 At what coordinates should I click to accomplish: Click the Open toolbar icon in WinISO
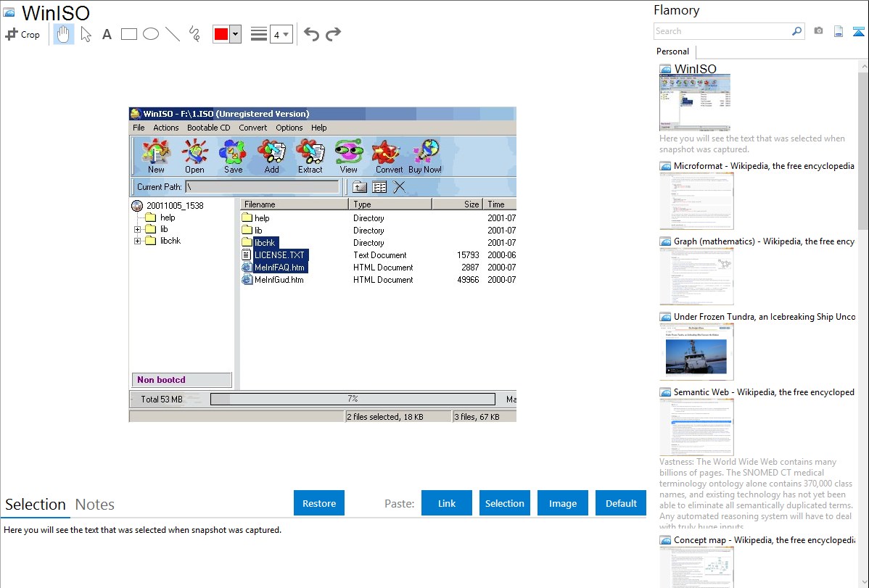(194, 156)
